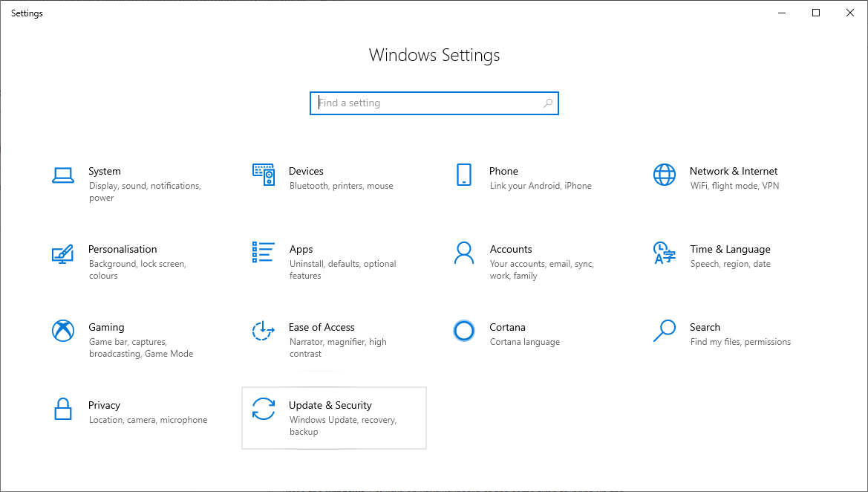Minimize the Settings window

tap(782, 13)
